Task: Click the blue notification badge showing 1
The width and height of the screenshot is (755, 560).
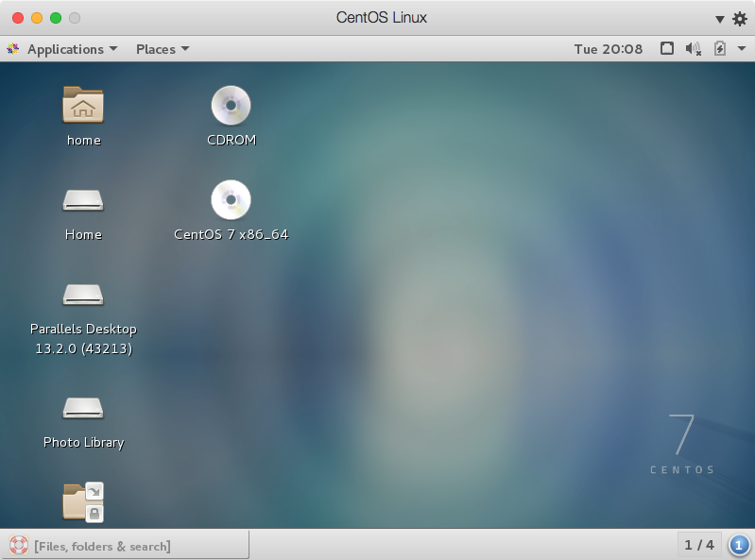Action: [739, 546]
